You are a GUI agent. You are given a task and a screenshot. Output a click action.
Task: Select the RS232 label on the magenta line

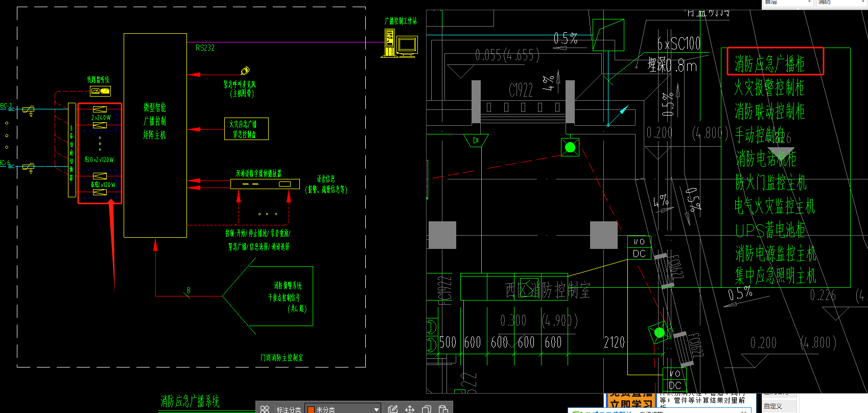tap(205, 48)
